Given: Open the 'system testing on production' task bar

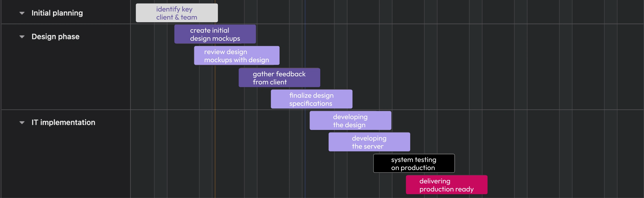Looking at the screenshot, I should (x=414, y=164).
